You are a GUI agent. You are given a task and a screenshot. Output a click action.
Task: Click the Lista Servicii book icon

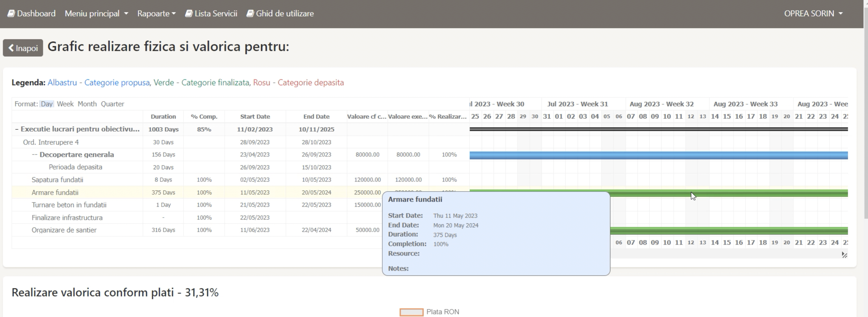click(x=189, y=14)
